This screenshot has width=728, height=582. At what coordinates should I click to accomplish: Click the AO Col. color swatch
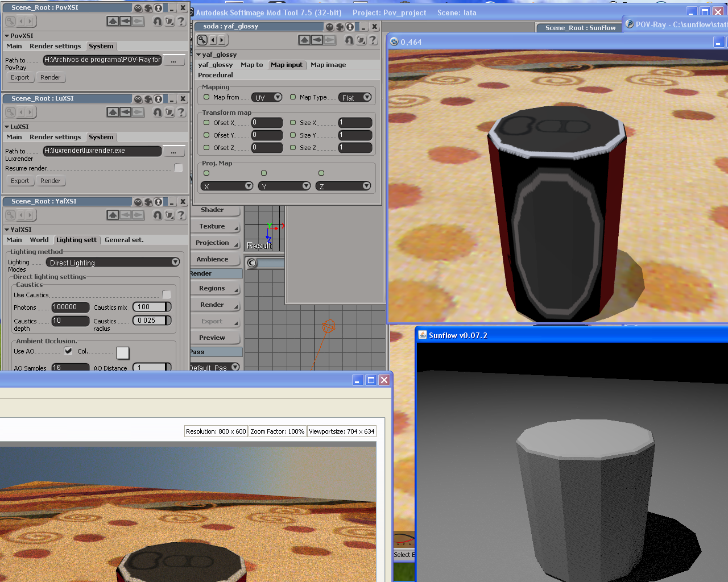tap(123, 353)
